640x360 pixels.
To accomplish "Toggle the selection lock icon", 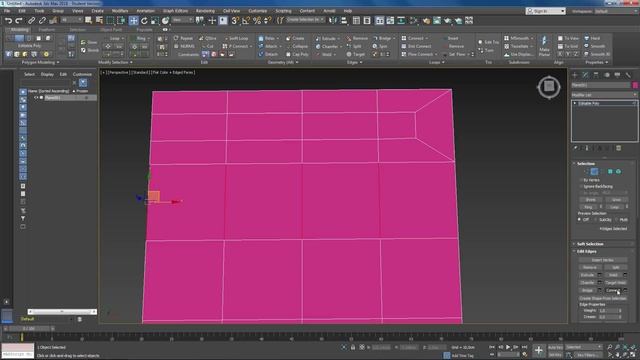I will (x=353, y=347).
